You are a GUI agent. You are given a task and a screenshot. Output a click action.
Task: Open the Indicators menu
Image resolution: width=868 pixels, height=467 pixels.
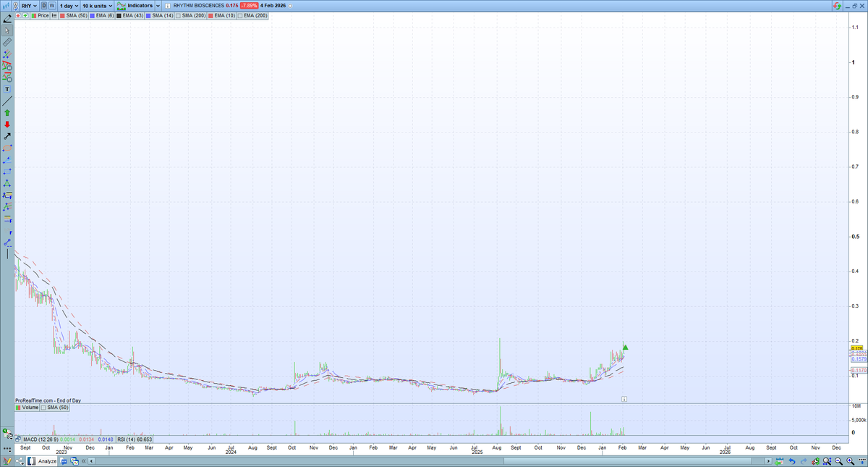coord(135,5)
